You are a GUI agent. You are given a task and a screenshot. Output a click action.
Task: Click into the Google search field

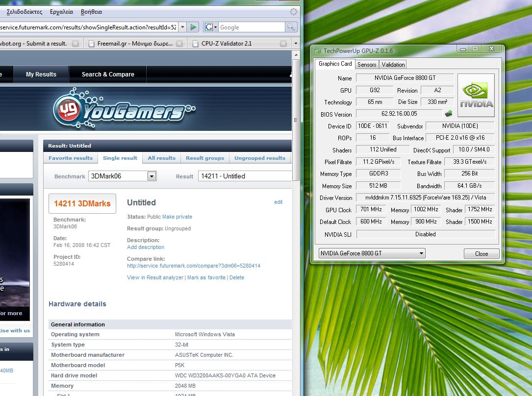[252, 27]
